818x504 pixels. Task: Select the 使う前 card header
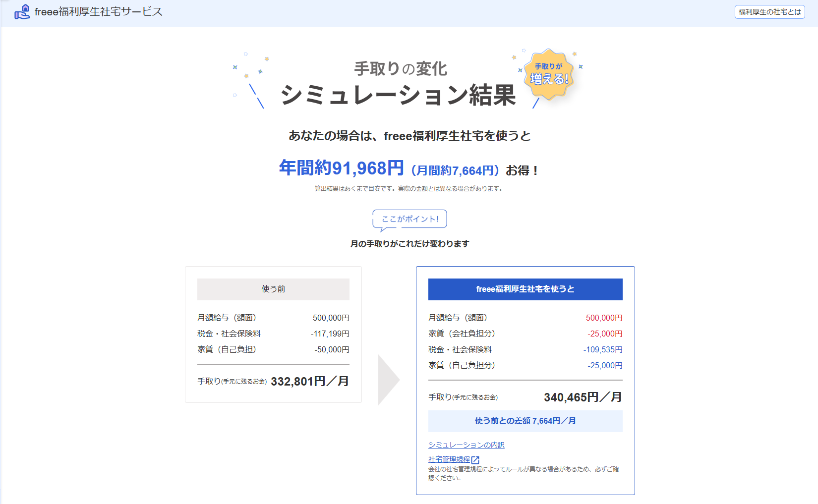(x=273, y=289)
